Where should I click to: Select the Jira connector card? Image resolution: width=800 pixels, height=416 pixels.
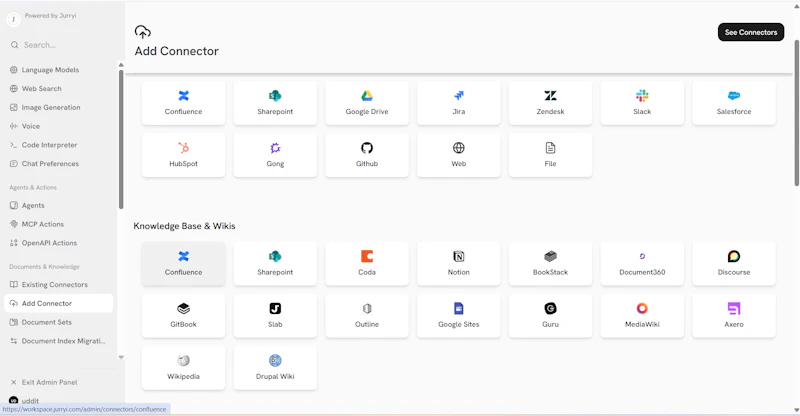(459, 103)
